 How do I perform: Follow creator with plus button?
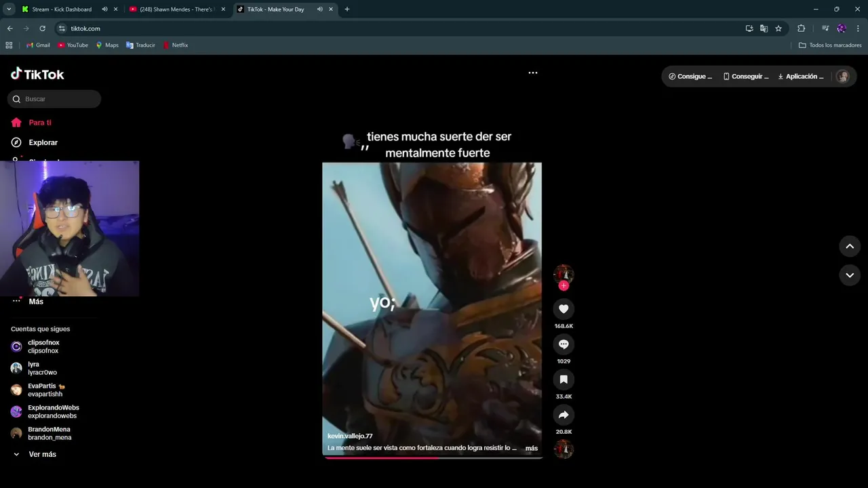tap(564, 285)
